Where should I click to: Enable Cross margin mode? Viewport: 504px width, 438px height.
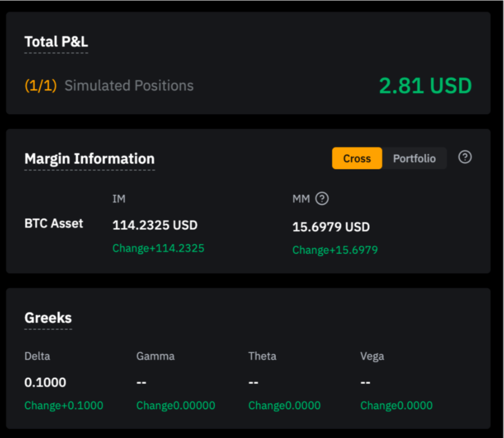(357, 158)
